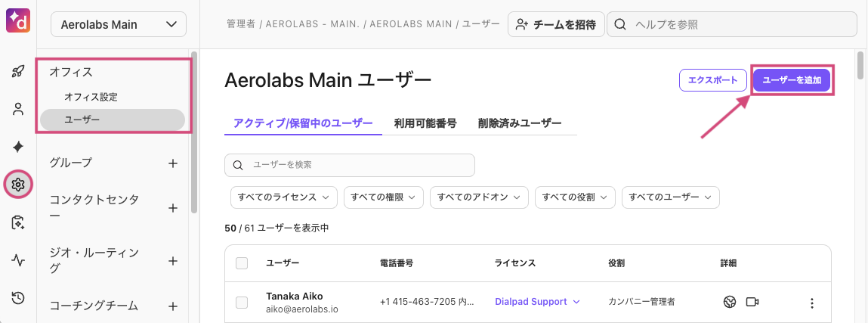Switch to the 利用可能番号 tab
Screen dimensions: 868x323
tap(425, 123)
